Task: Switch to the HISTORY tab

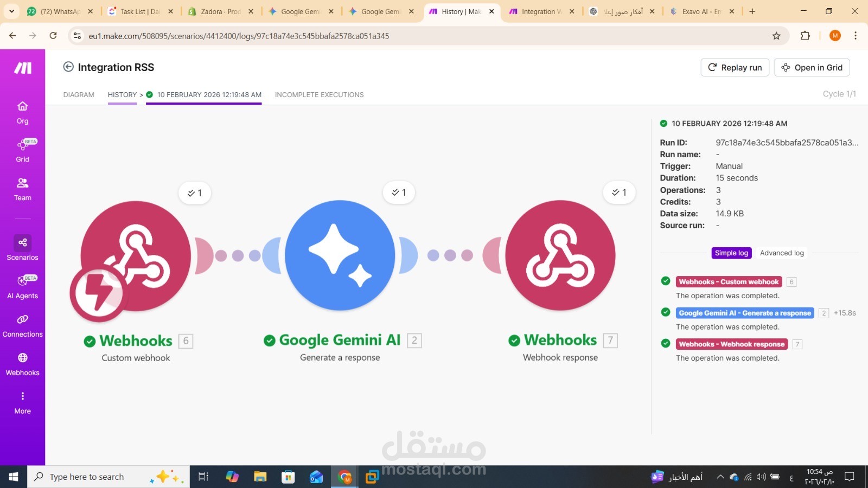Action: (x=122, y=94)
